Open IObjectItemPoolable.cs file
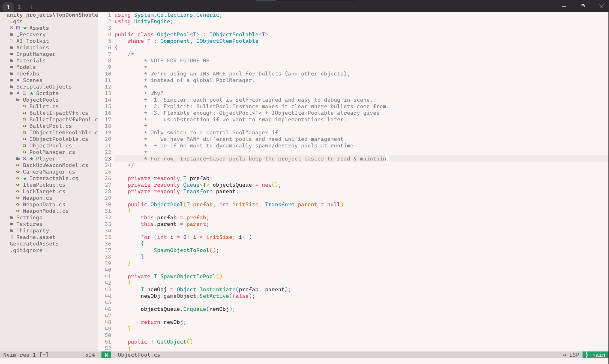The height and width of the screenshot is (364, 609). 64,133
